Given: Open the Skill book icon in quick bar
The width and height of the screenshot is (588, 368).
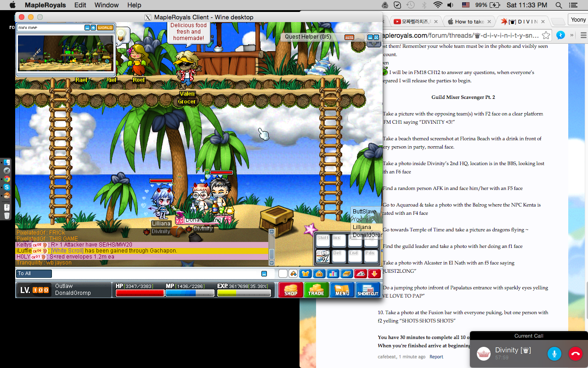Looking at the screenshot, I should [347, 274].
